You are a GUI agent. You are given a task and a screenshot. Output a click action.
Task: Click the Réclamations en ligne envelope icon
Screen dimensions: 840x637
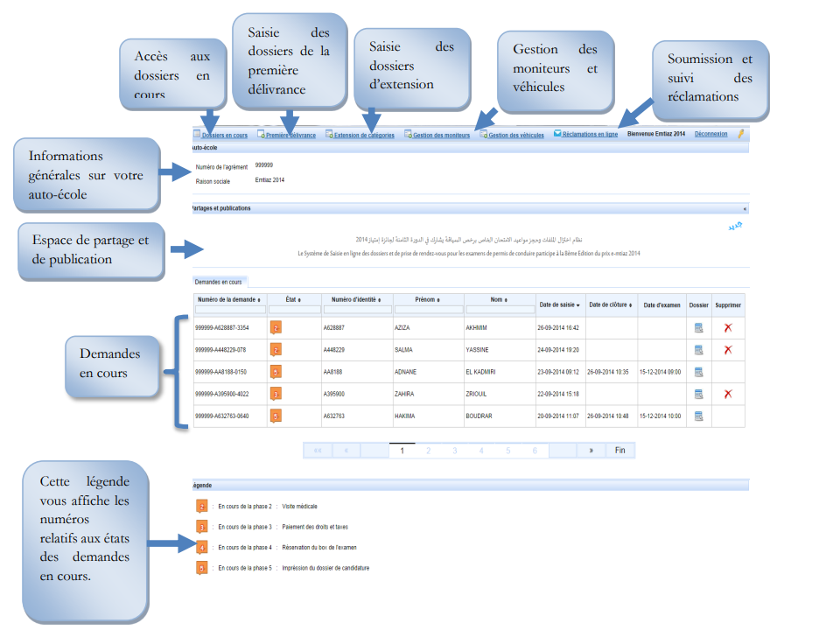(557, 133)
